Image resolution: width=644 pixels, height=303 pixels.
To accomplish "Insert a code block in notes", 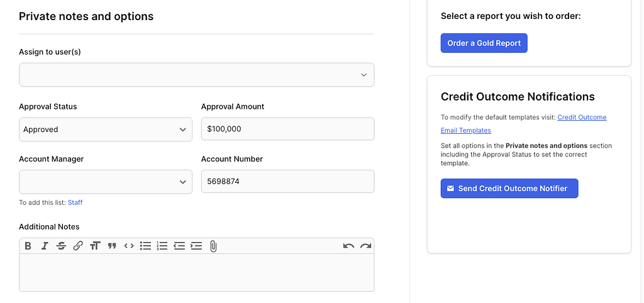I will pyautogui.click(x=129, y=246).
